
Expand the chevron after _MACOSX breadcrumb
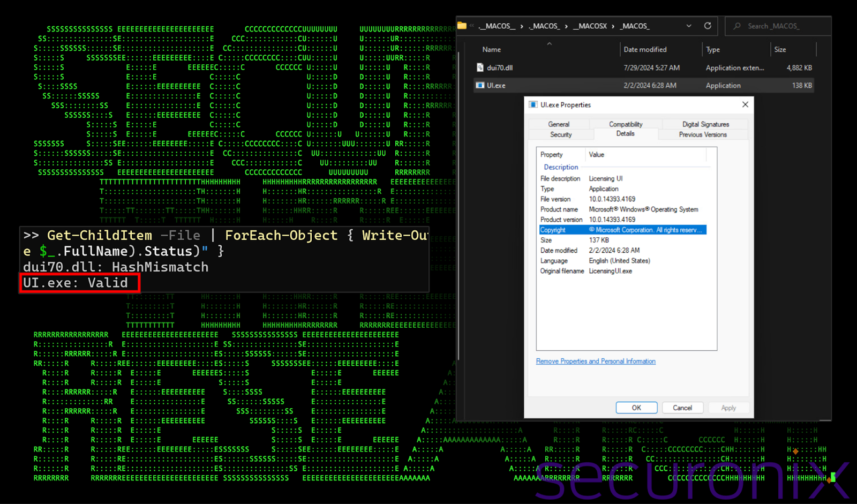[x=613, y=26]
